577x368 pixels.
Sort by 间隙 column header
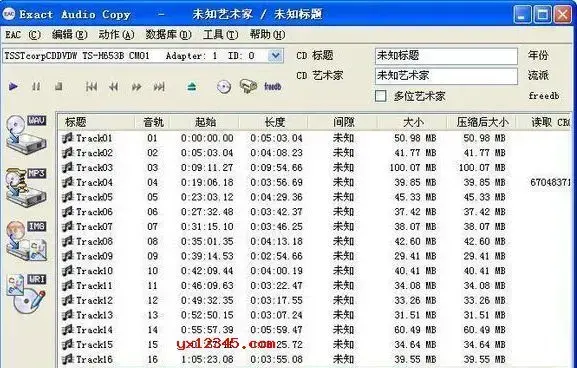[x=343, y=122]
